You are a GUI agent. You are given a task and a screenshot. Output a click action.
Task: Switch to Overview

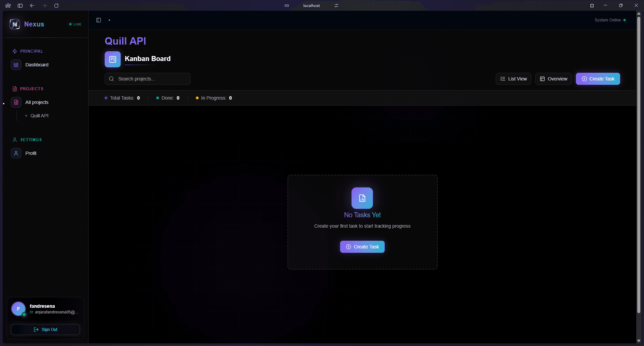point(553,79)
